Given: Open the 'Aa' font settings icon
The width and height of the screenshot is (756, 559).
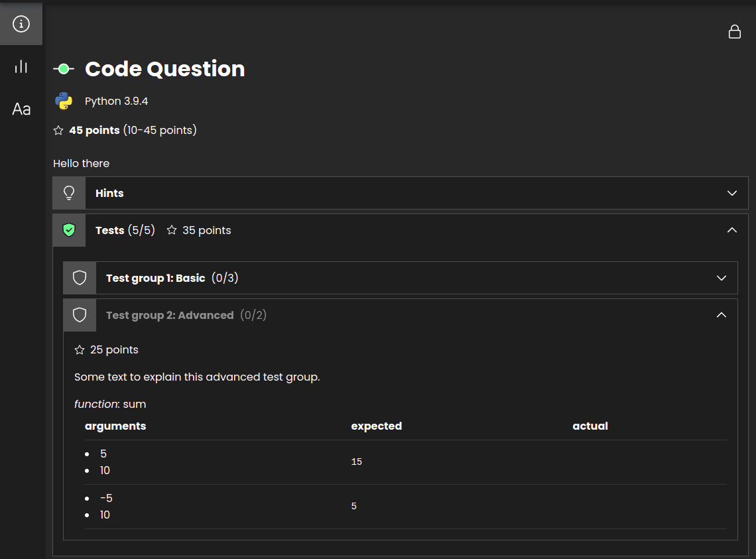Looking at the screenshot, I should tap(21, 109).
